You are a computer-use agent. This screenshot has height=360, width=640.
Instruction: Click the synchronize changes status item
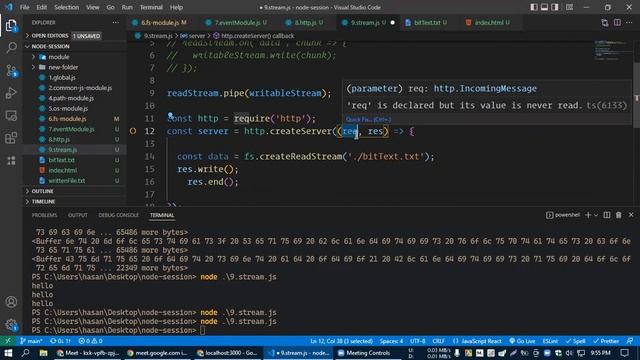[60, 341]
